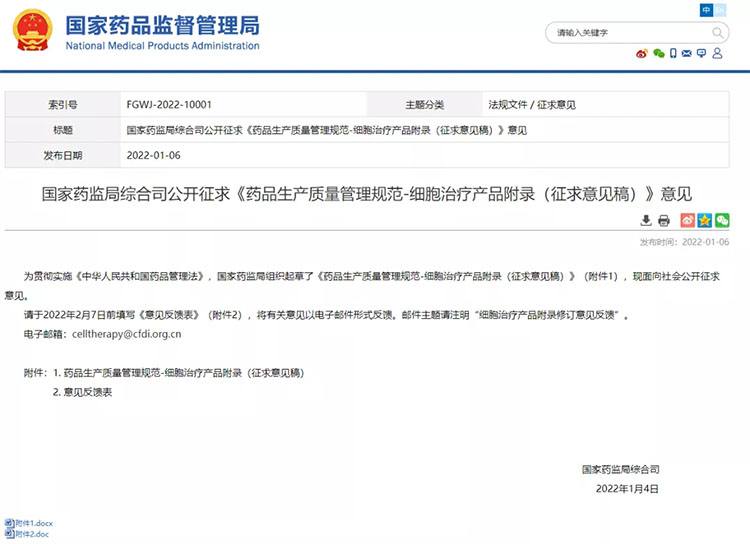Image resolution: width=750 pixels, height=544 pixels.
Task: Click the 主题分类 label cell
Action: pos(424,104)
